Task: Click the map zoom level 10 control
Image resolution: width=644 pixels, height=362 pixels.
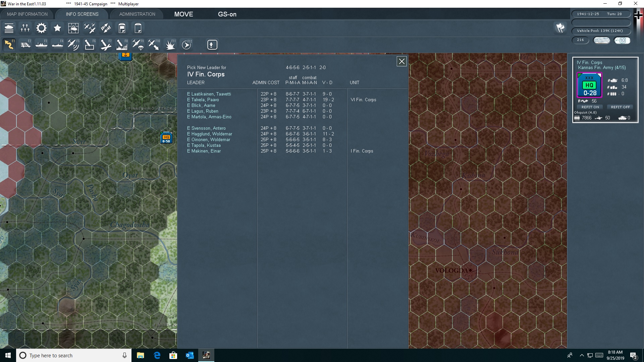Action: (x=623, y=40)
